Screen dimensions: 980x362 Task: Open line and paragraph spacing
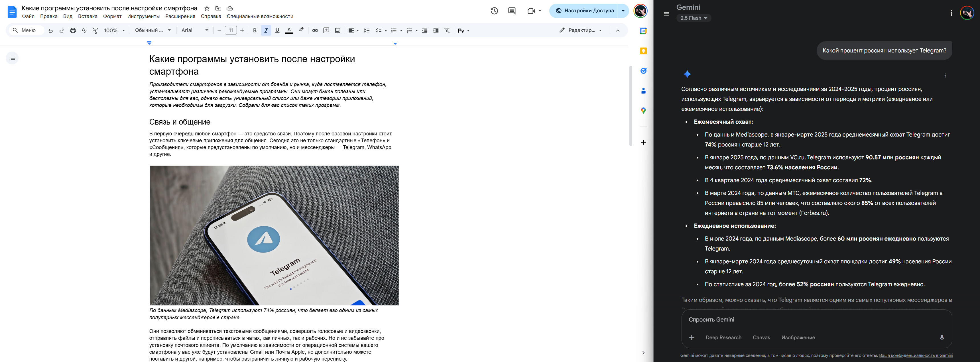[367, 30]
